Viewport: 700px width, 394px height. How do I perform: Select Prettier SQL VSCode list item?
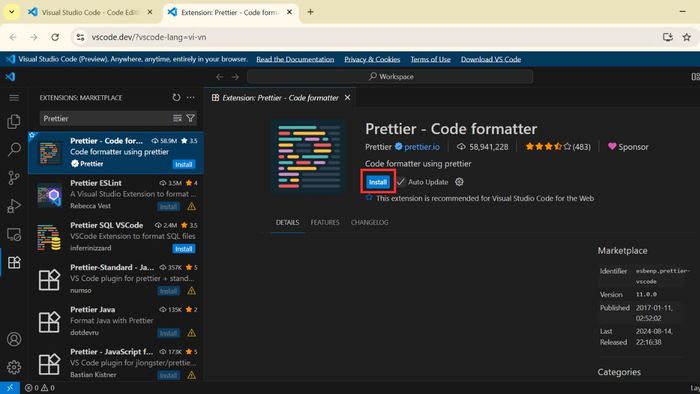116,236
